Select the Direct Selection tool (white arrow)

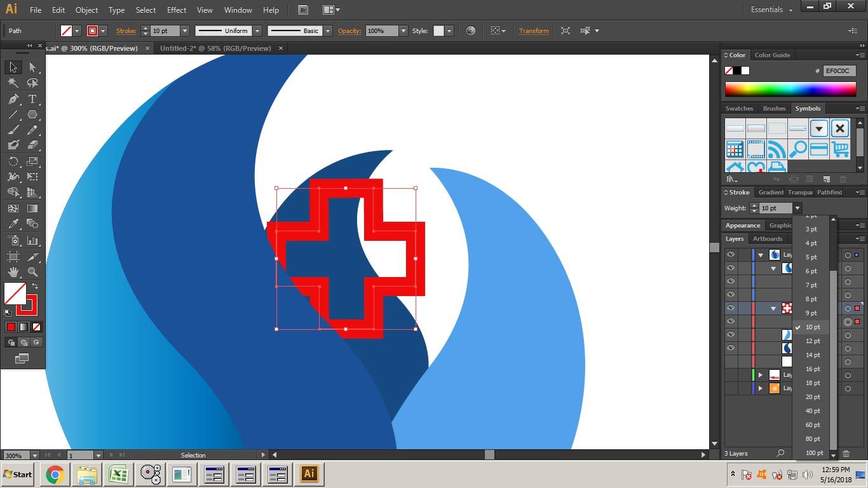tap(32, 67)
